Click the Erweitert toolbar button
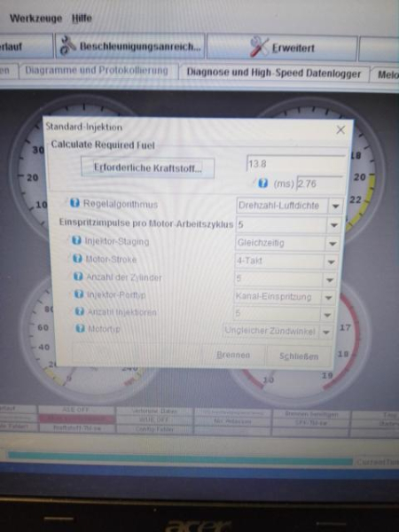The height and width of the screenshot is (532, 399). (x=282, y=48)
